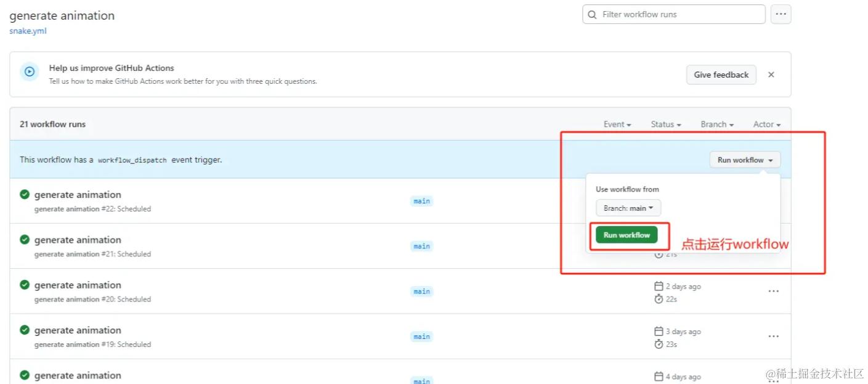Open the Branch filter dropdown

coord(717,124)
